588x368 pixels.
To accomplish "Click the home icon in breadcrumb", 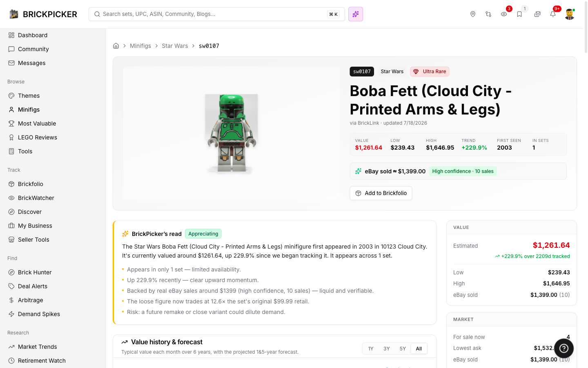I will 116,46.
